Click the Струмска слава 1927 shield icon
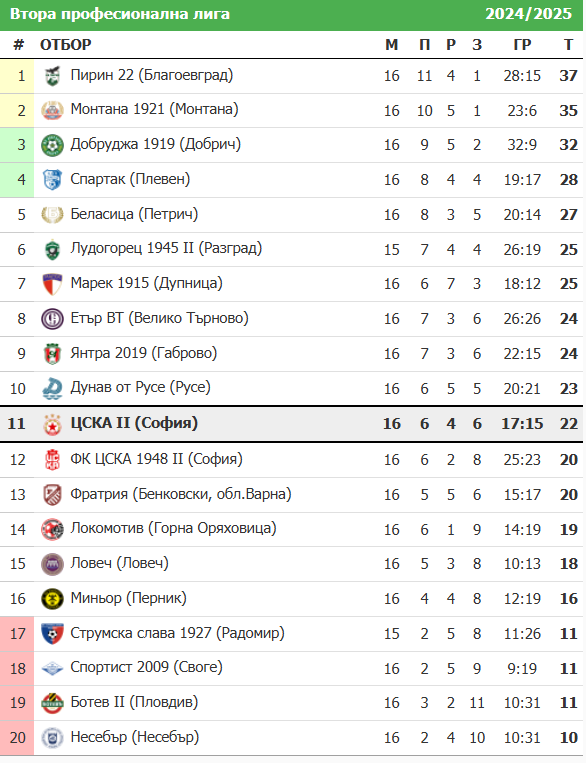The width and height of the screenshot is (586, 763). click(52, 634)
